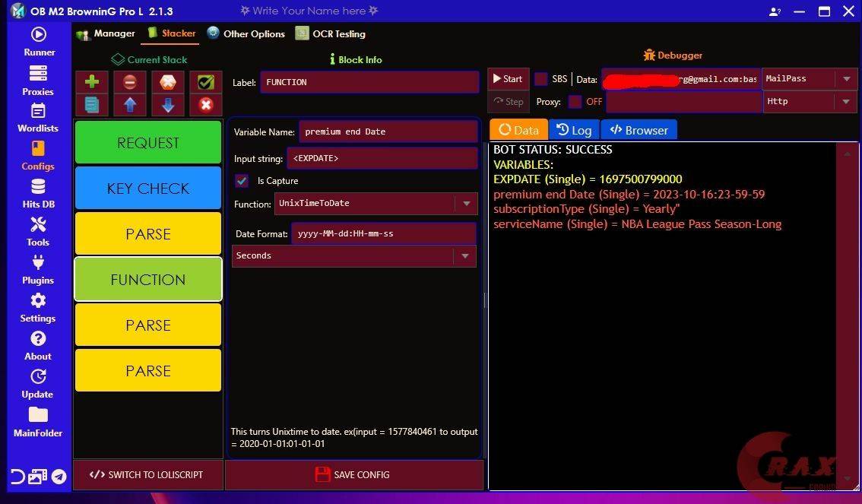Click the Step debugger button
The image size is (862, 504).
coord(508,102)
